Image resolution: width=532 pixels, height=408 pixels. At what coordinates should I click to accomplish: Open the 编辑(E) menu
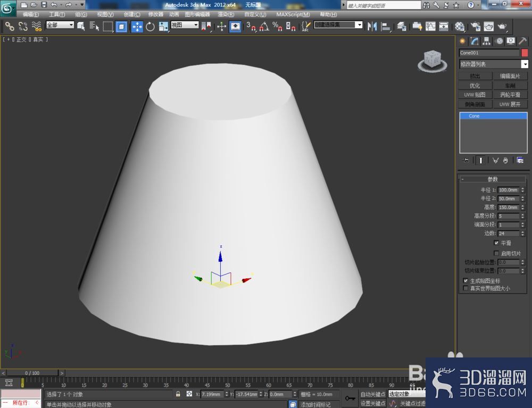coord(30,14)
